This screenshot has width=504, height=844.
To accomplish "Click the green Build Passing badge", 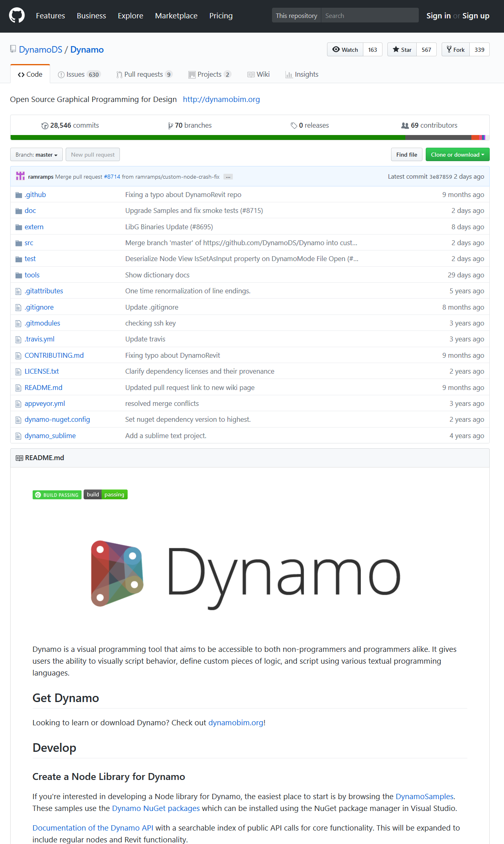I will pyautogui.click(x=57, y=495).
